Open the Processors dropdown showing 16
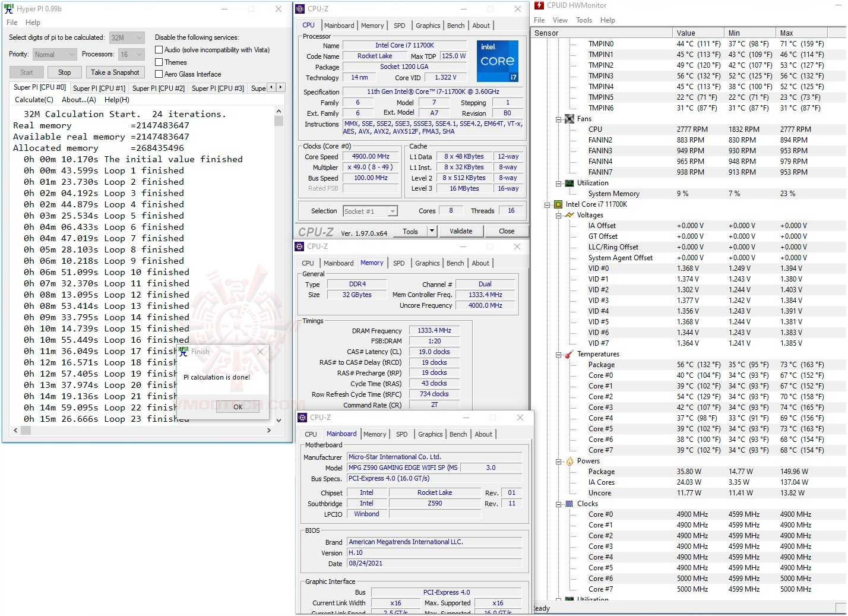Viewport: 848px width, 616px height. coord(131,54)
